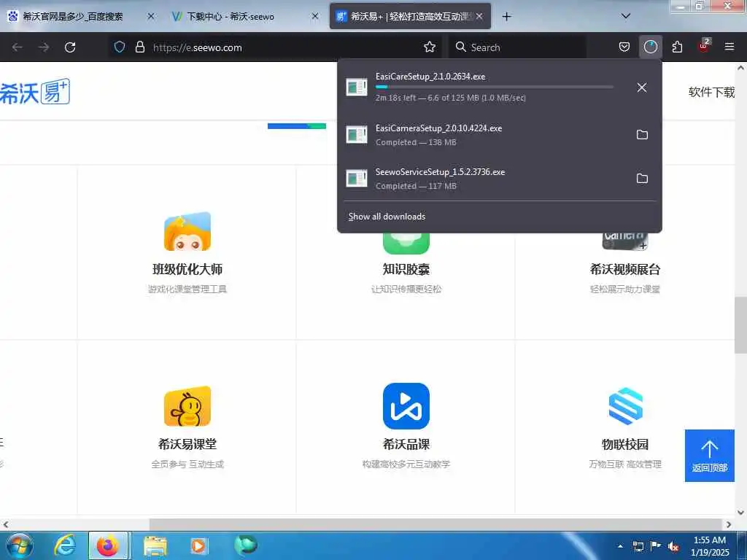
Task: Click the browser Back arrow button
Action: [x=18, y=47]
